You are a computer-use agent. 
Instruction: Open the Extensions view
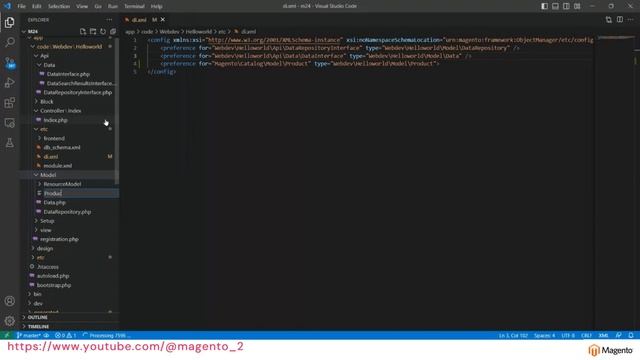pos(9,103)
